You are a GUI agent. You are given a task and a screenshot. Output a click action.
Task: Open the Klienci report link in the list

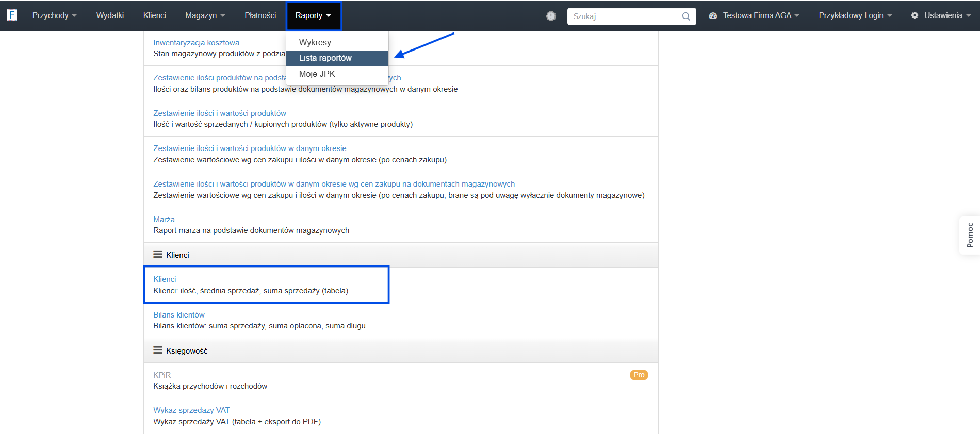coord(165,279)
